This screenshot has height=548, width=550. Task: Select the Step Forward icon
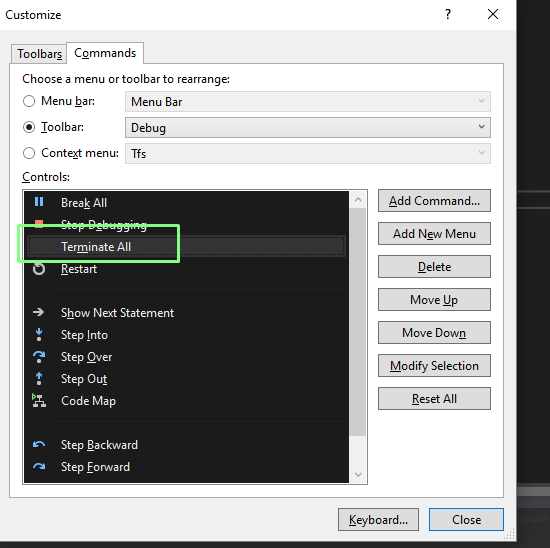pyautogui.click(x=39, y=466)
